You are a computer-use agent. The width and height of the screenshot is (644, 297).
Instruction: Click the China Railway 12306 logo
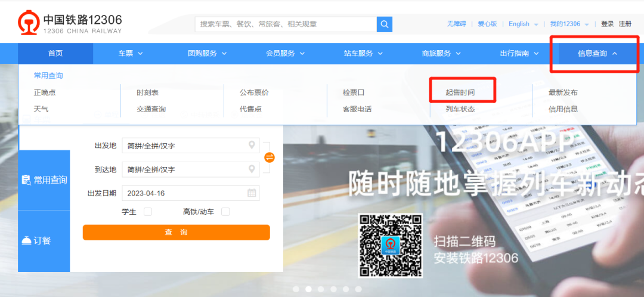click(70, 23)
